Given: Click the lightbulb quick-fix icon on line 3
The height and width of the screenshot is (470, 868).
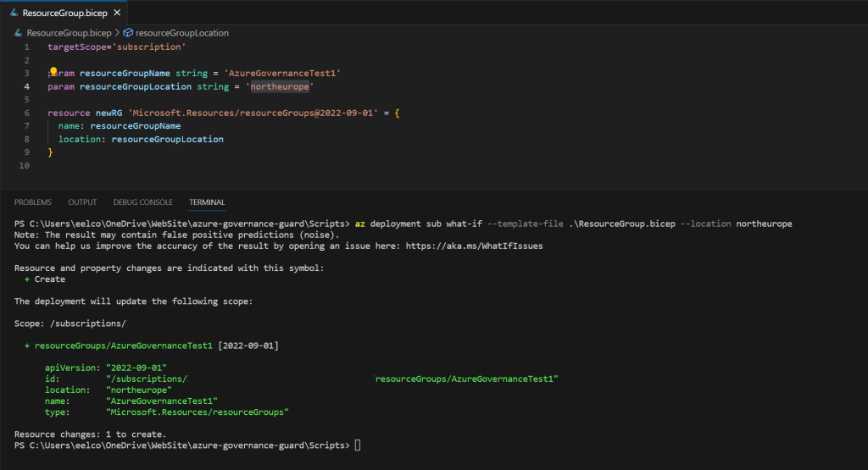Looking at the screenshot, I should point(53,71).
